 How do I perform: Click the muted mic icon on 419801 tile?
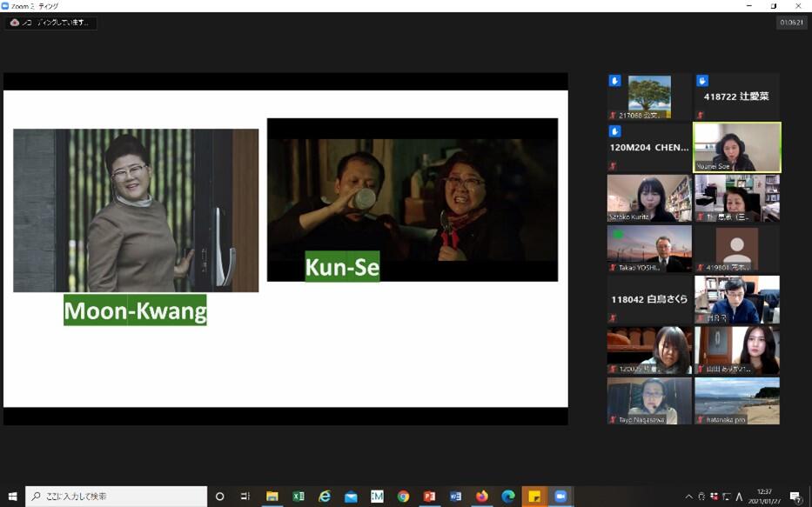point(701,268)
